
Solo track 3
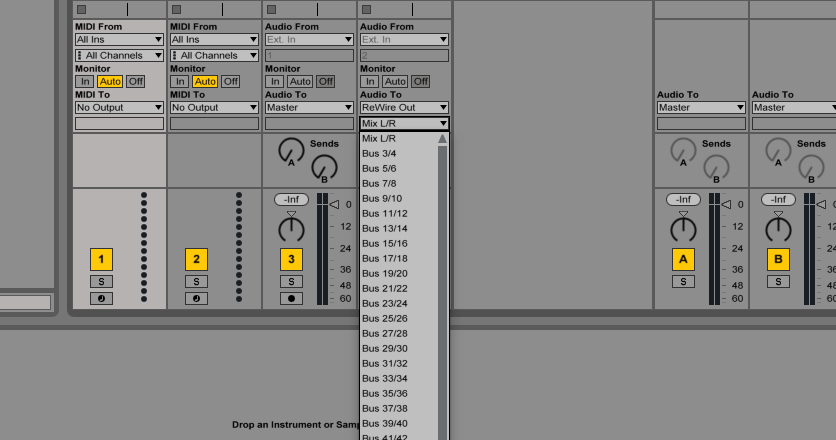pyautogui.click(x=291, y=282)
